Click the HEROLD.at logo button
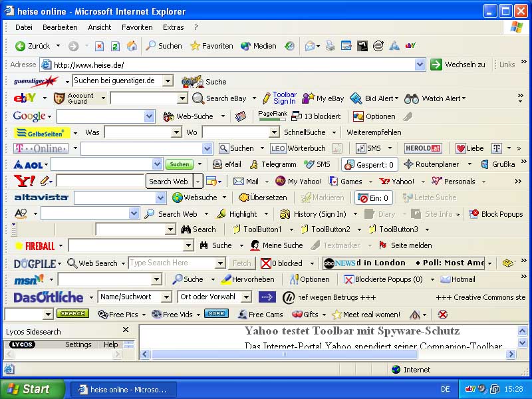The image size is (532, 399). point(423,148)
